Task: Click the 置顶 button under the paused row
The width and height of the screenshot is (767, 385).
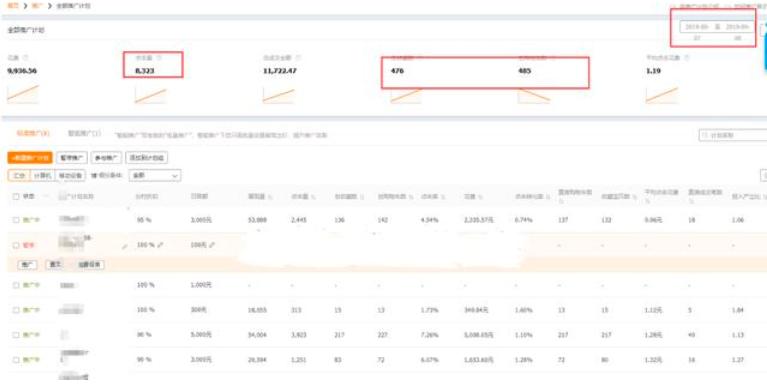Action: point(55,264)
